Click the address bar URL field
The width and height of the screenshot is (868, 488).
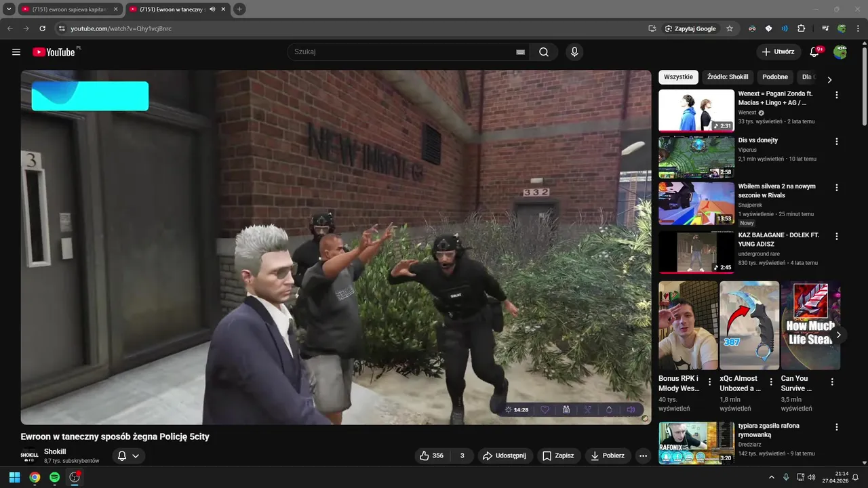point(353,28)
